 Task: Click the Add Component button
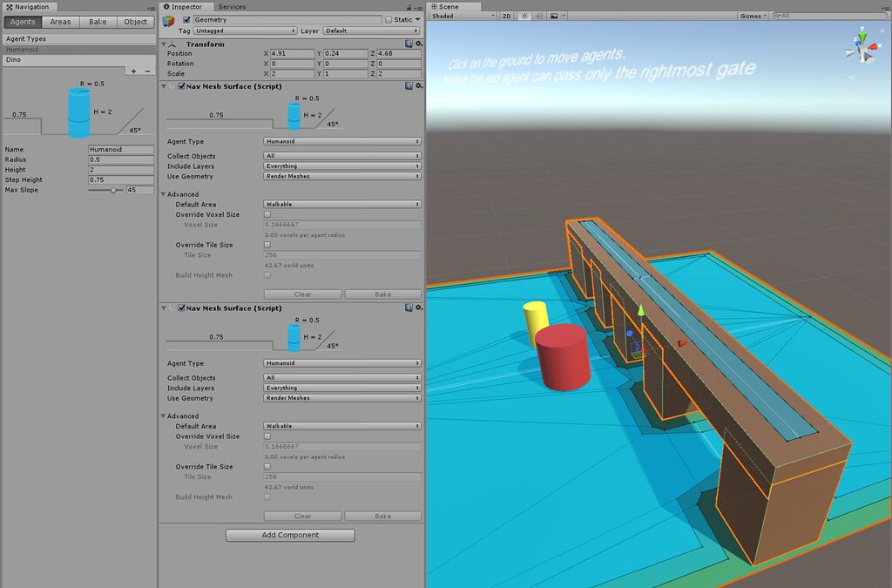[289, 535]
